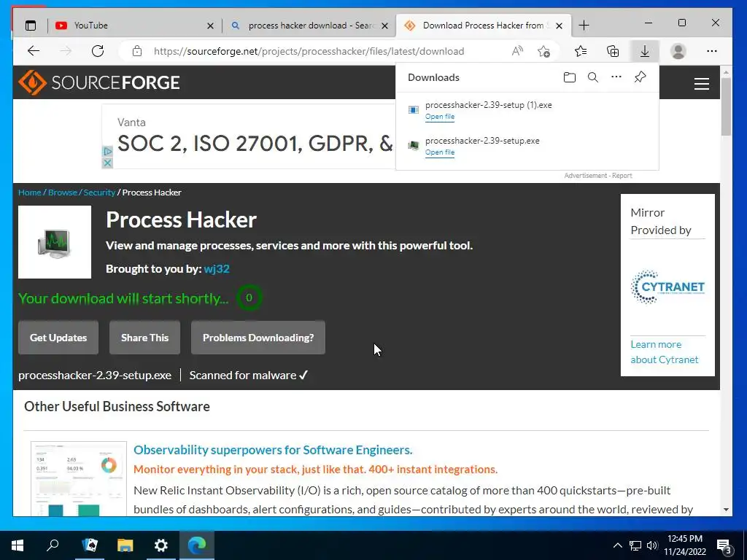Screen dimensions: 747x560
Task: Go to Home breadcrumb
Action: pos(29,192)
